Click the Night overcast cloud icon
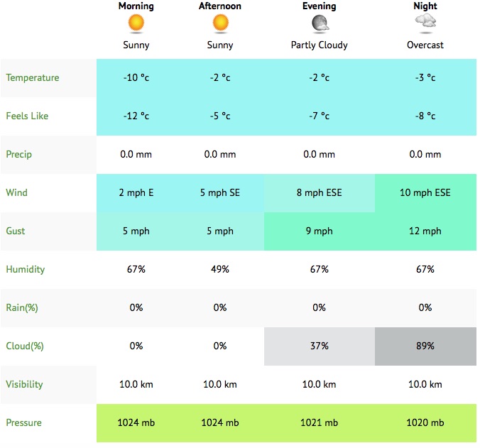This screenshot has width=480, height=448. pos(425,23)
